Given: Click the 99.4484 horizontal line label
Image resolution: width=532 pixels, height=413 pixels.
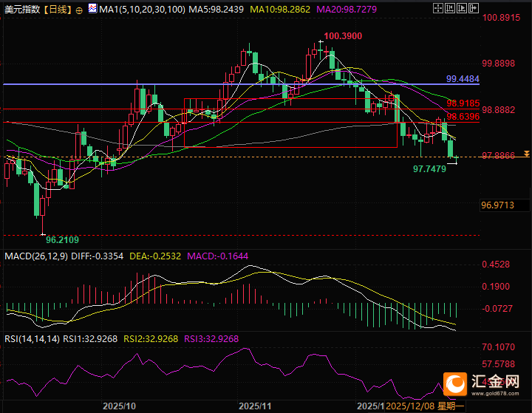Looking at the screenshot, I should coord(463,79).
